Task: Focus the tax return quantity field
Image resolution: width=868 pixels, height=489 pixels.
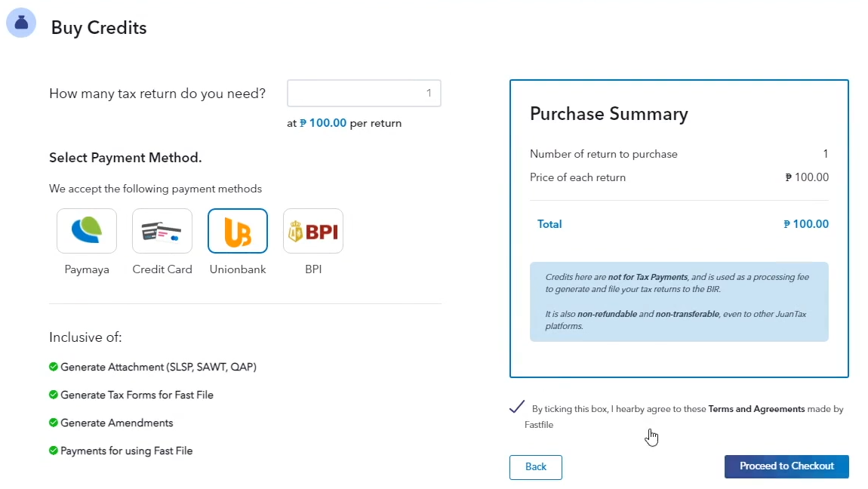Action: point(364,94)
